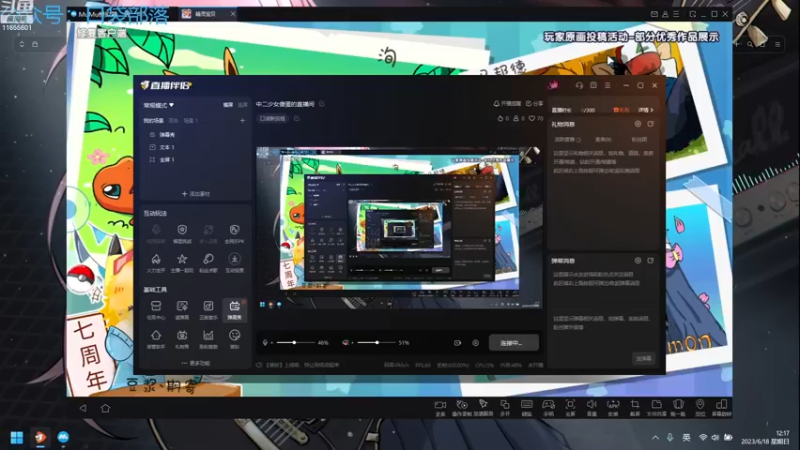Show hidden icons chevron in system tray
Screen dimensions: 800x450
coord(655,438)
